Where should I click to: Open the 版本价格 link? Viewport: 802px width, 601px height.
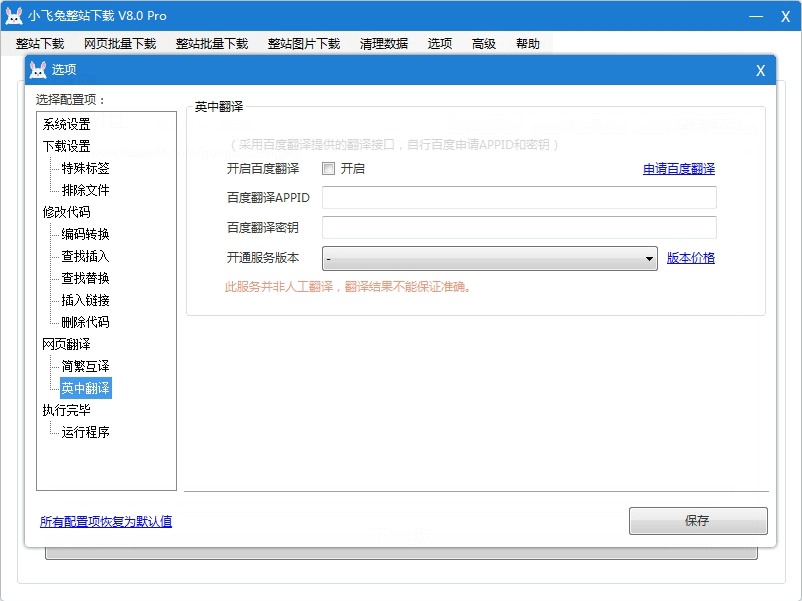pyautogui.click(x=690, y=258)
